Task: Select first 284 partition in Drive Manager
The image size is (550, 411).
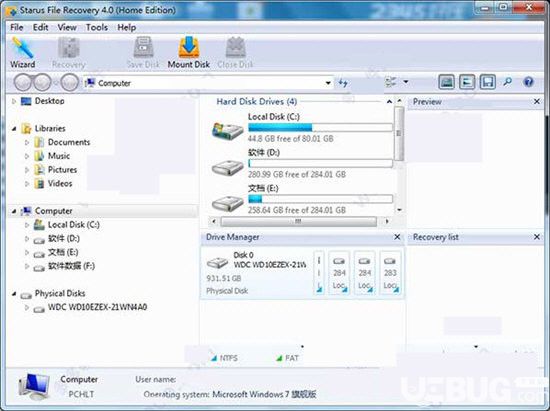Action: pos(339,273)
